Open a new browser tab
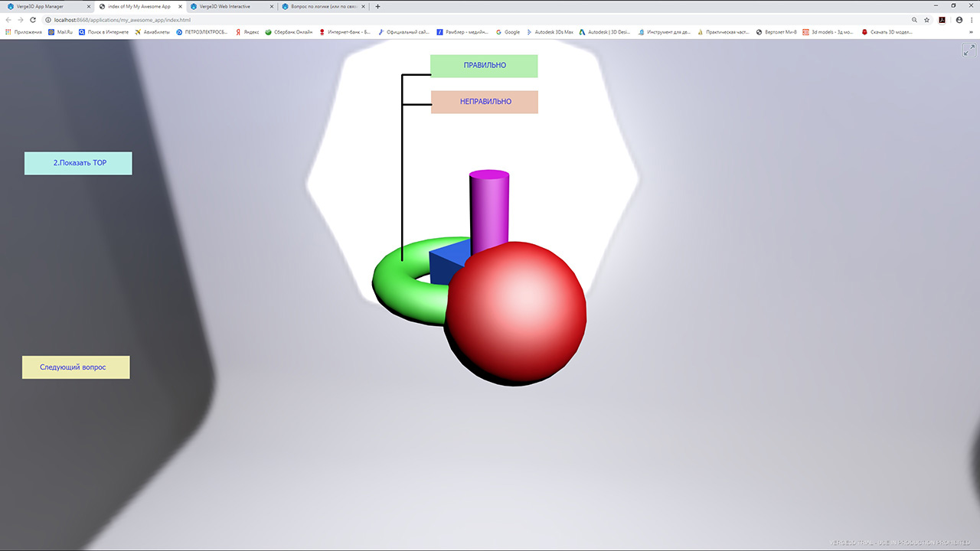The height and width of the screenshot is (551, 980). tap(377, 6)
